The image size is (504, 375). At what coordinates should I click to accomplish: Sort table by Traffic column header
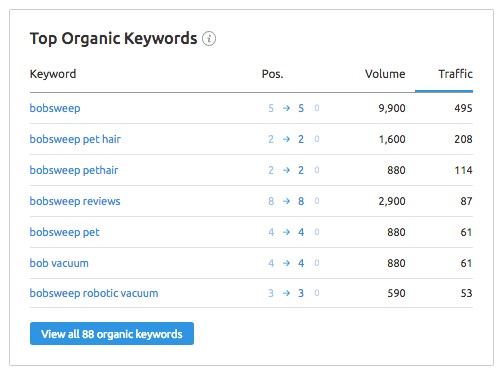(x=455, y=74)
